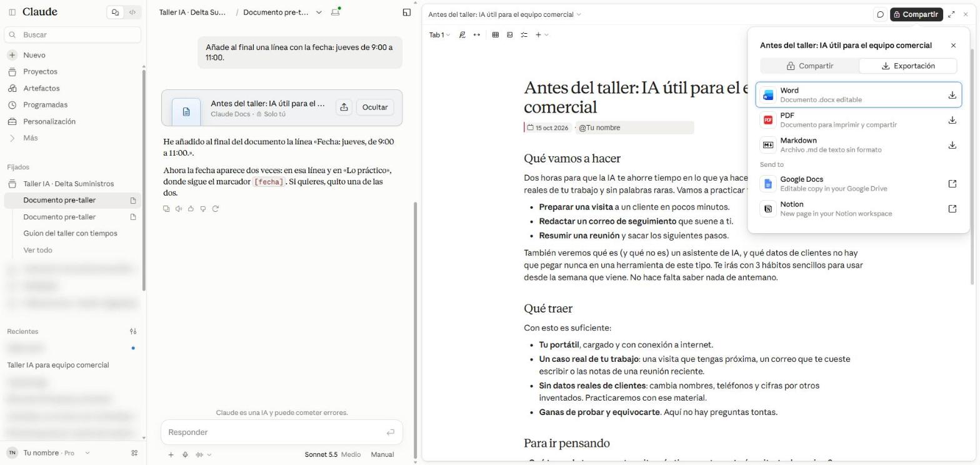Open chat title dropdown chevron
The width and height of the screenshot is (980, 465).
pyautogui.click(x=319, y=12)
